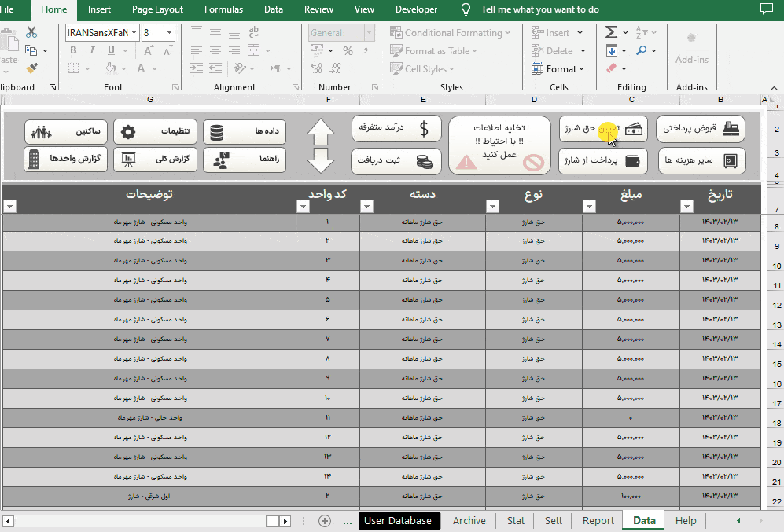Toggle Center horizontal alignment
The width and height of the screenshot is (784, 532).
pos(215,50)
